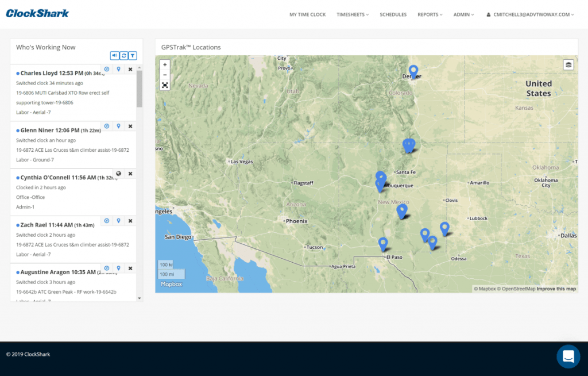Zoom in on the GPSTrak map
Screen dimensions: 588x376
click(x=165, y=64)
